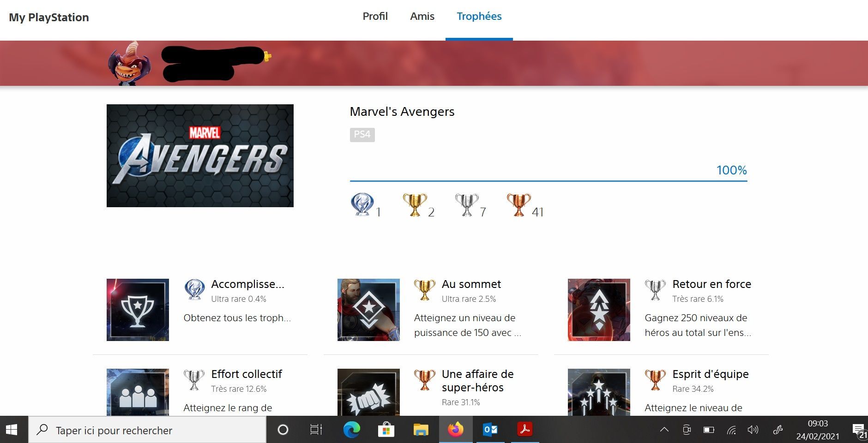Open the Marvel's Avengers game cover image

coord(200,156)
